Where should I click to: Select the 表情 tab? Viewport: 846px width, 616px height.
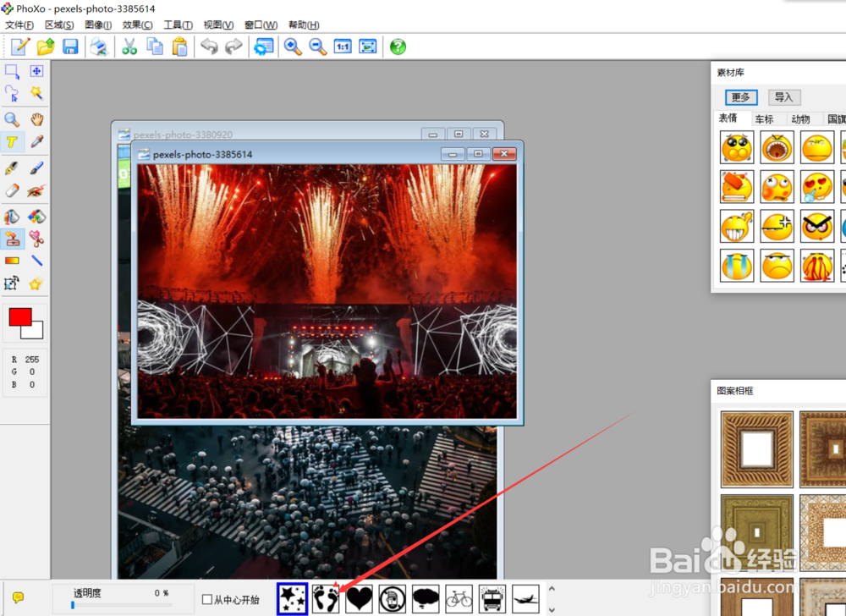(x=728, y=118)
